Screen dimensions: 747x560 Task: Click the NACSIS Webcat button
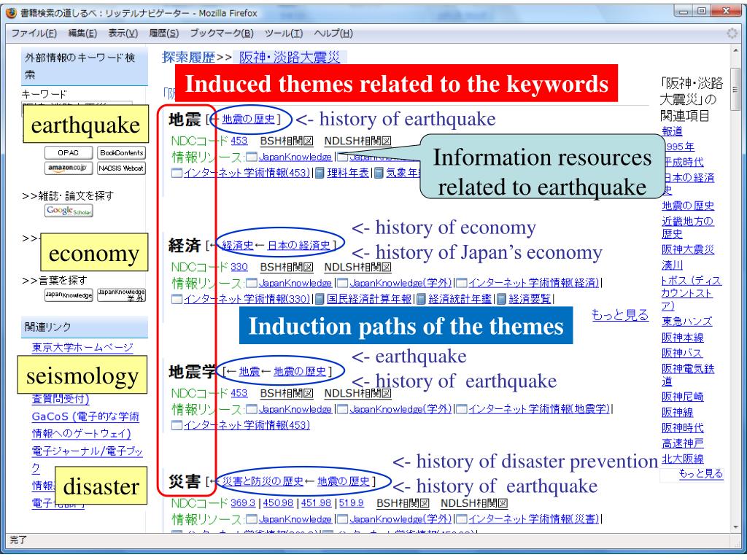[x=122, y=168]
